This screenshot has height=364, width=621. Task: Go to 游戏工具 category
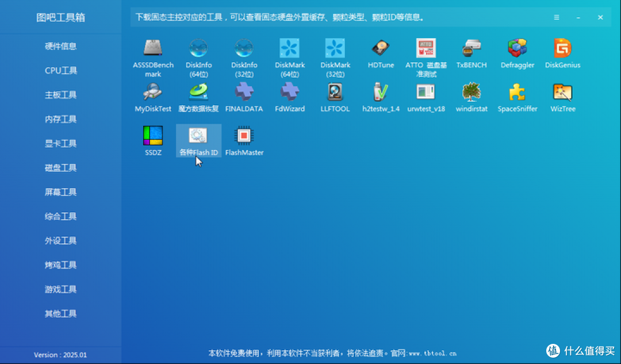[x=60, y=289]
